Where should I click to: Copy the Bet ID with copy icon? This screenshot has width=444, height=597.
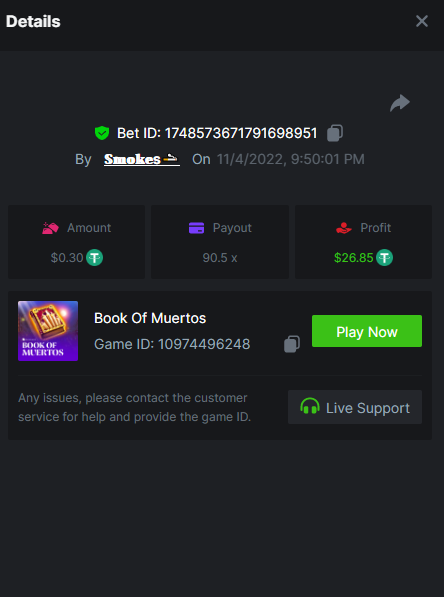point(335,133)
